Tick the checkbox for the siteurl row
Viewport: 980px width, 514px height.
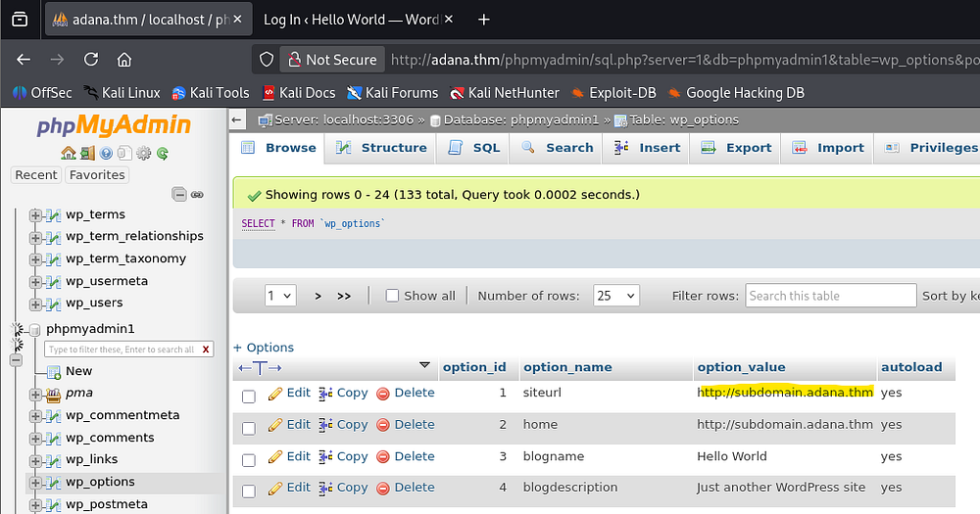pyautogui.click(x=249, y=396)
